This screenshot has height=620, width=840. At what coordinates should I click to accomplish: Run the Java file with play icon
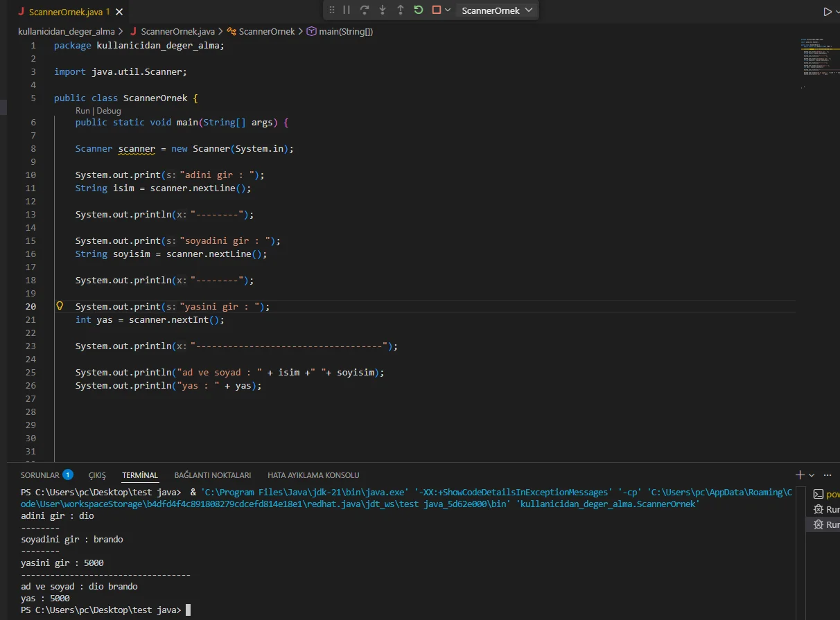827,12
